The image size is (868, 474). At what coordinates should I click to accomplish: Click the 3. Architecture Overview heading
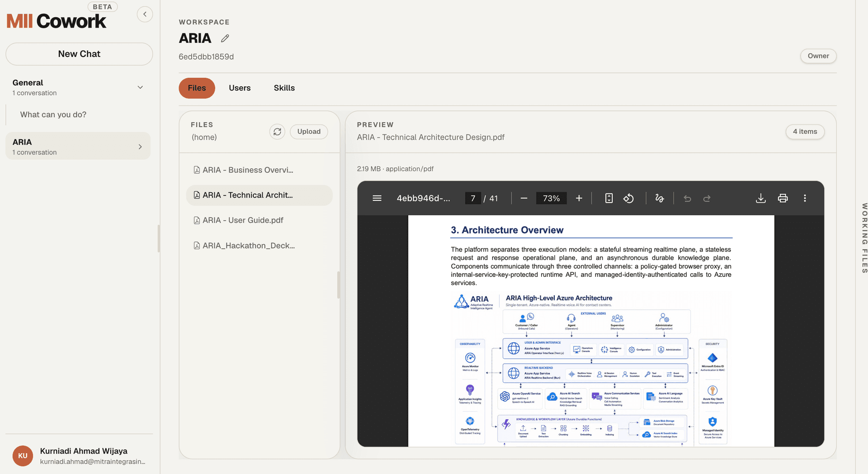507,230
